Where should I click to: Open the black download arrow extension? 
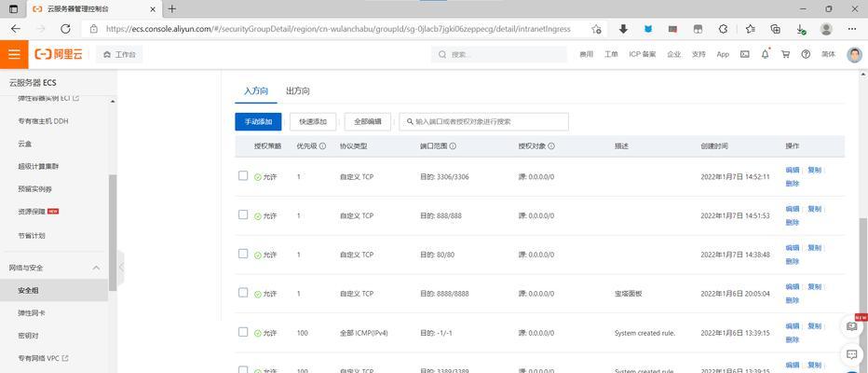(x=623, y=29)
